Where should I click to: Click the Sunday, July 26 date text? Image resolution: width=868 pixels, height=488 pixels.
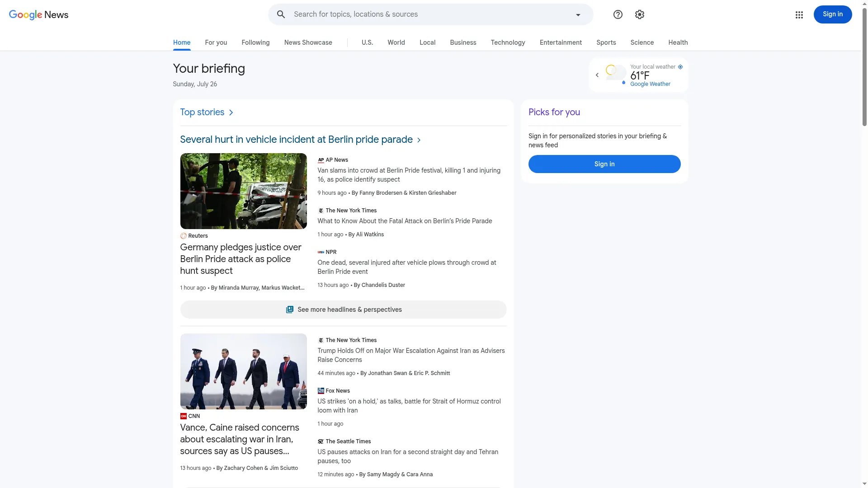[195, 84]
